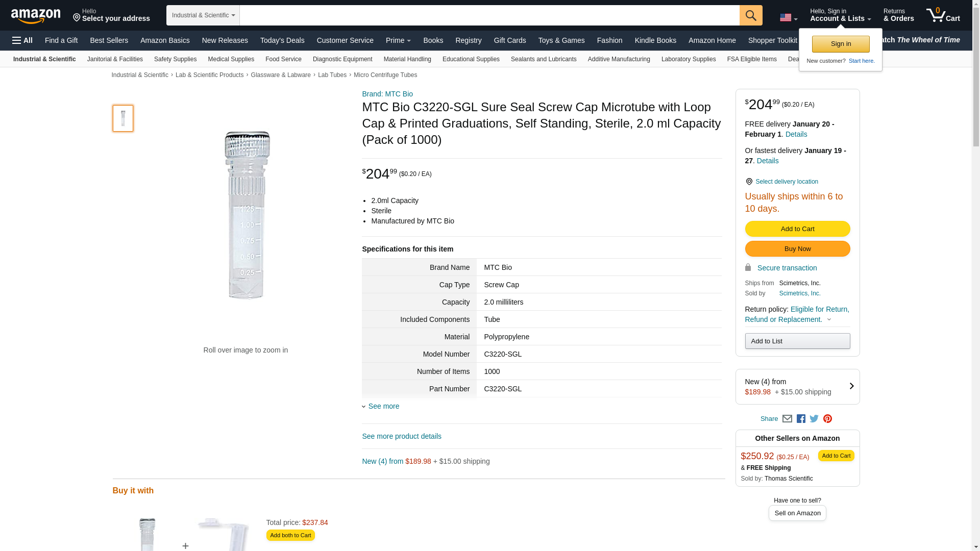Open Today's Deals in the navigation
Image resolution: width=980 pixels, height=551 pixels.
point(282,40)
